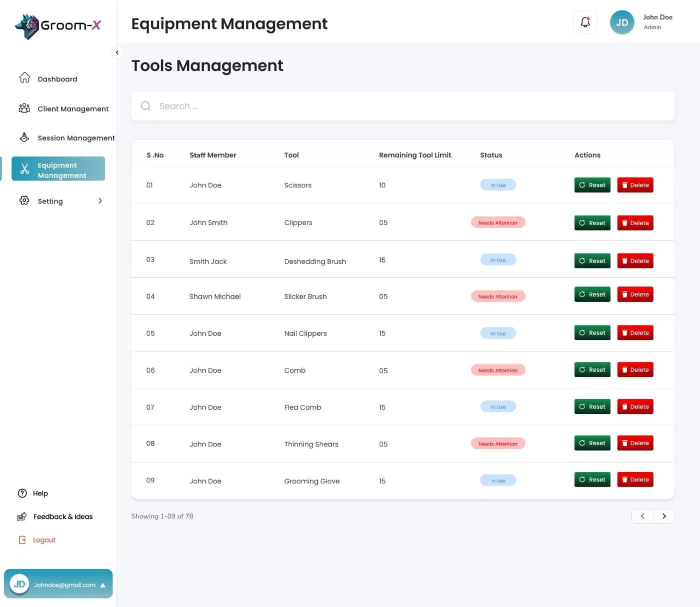Reset the Scissors tool row
Screen dimensions: 700x607
pos(592,185)
